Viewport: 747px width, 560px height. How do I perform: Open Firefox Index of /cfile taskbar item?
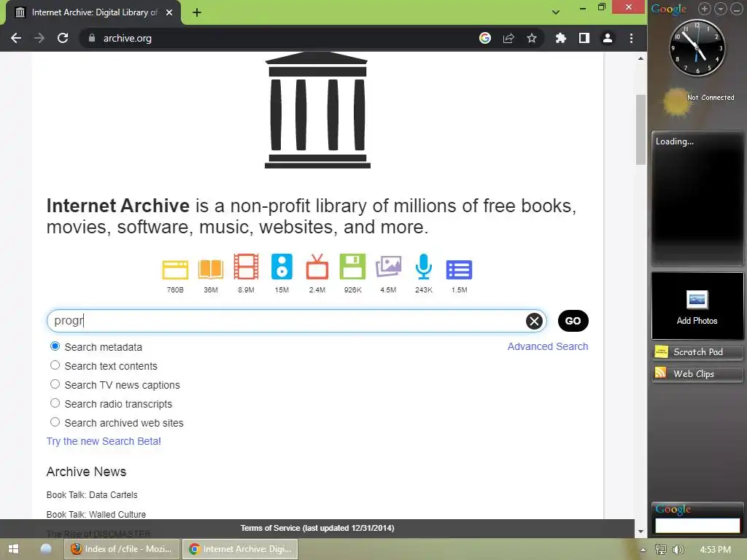click(x=122, y=549)
